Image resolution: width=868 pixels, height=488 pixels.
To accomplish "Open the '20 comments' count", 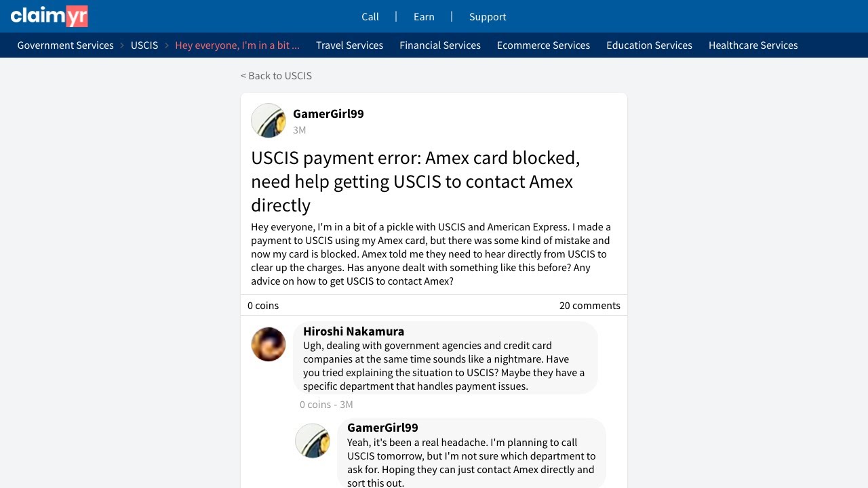I will (x=590, y=306).
